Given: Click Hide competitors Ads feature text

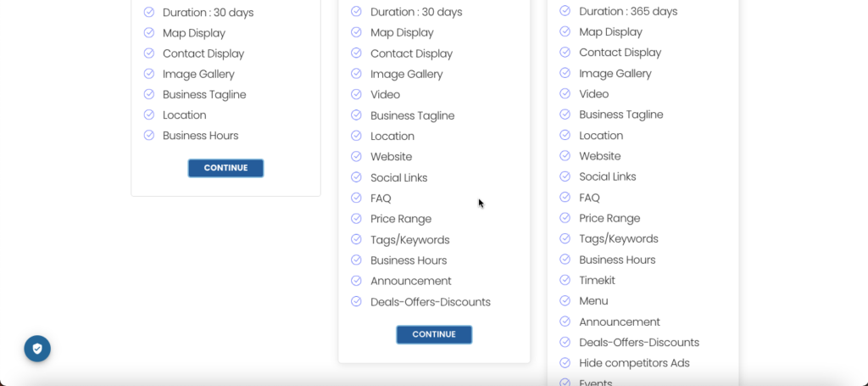Looking at the screenshot, I should coord(634,363).
